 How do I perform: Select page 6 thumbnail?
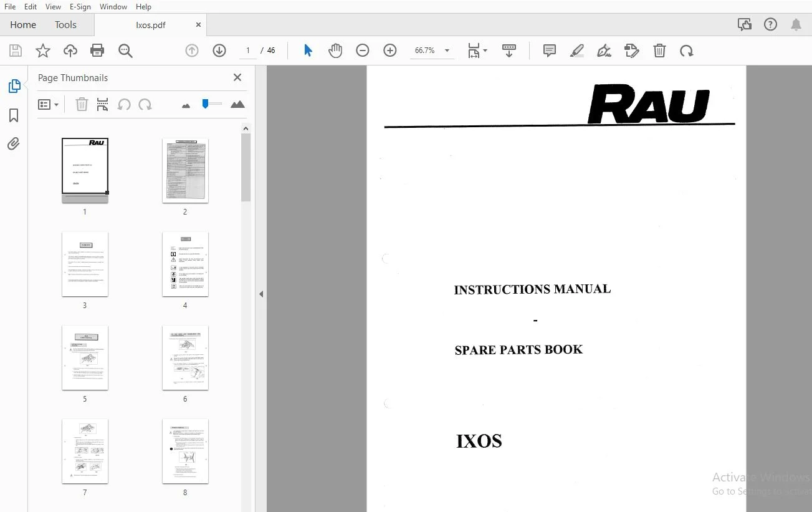(185, 357)
